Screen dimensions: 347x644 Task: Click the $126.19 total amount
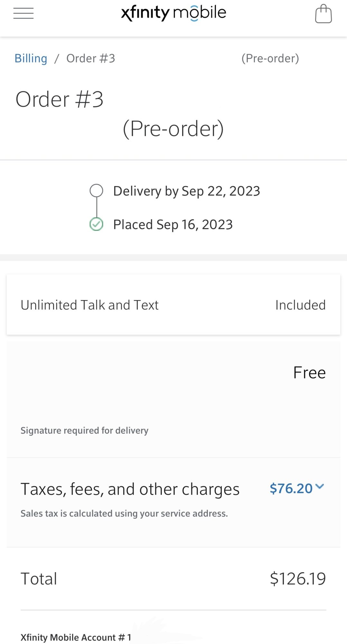(x=298, y=579)
